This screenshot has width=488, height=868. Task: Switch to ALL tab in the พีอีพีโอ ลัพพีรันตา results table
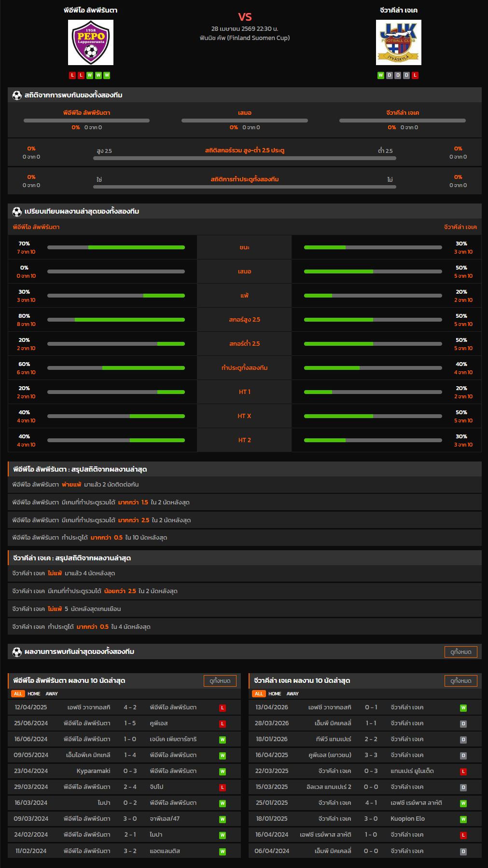pos(18,694)
